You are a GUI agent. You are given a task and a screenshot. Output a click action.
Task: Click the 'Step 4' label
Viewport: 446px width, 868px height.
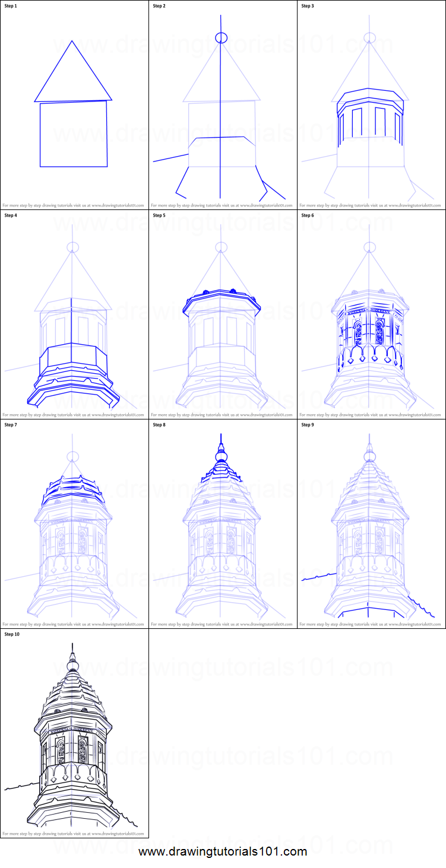11,215
